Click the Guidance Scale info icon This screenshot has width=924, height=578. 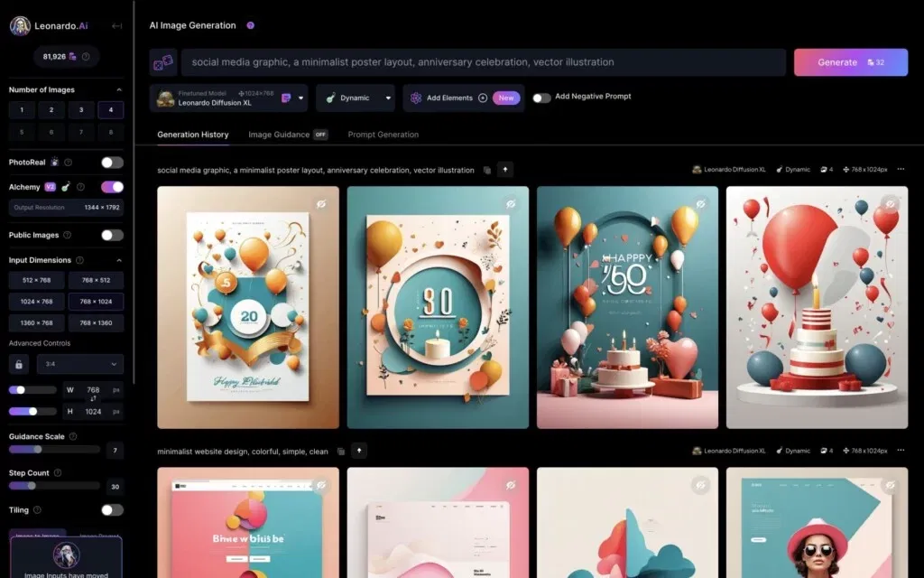coord(72,436)
